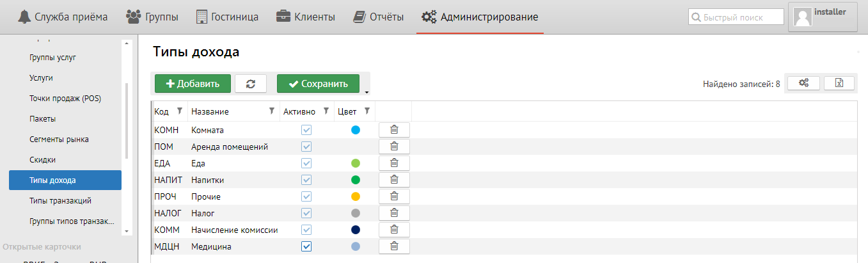Viewport: 868px width, 263px height.
Task: Click the Быстрый поиск search field
Action: pos(736,17)
